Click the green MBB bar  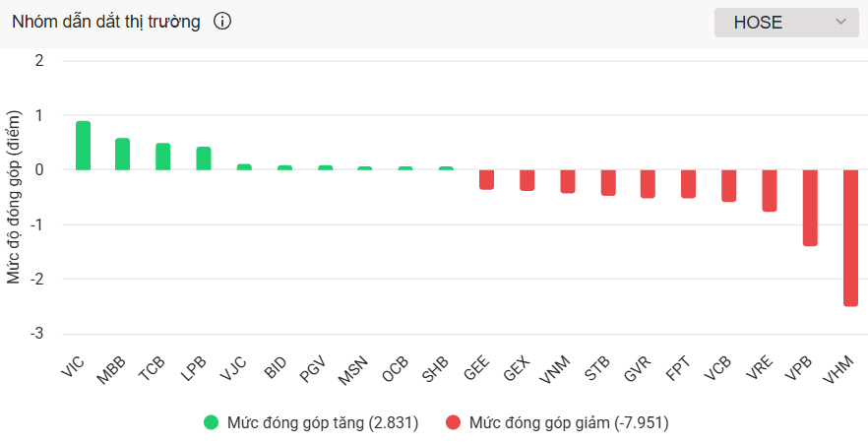(x=123, y=155)
